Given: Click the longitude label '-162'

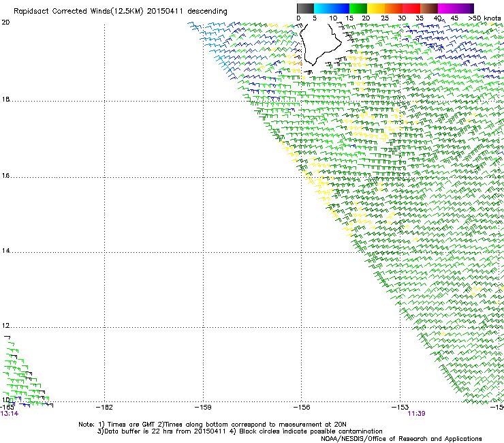Looking at the screenshot, I should point(104,408).
